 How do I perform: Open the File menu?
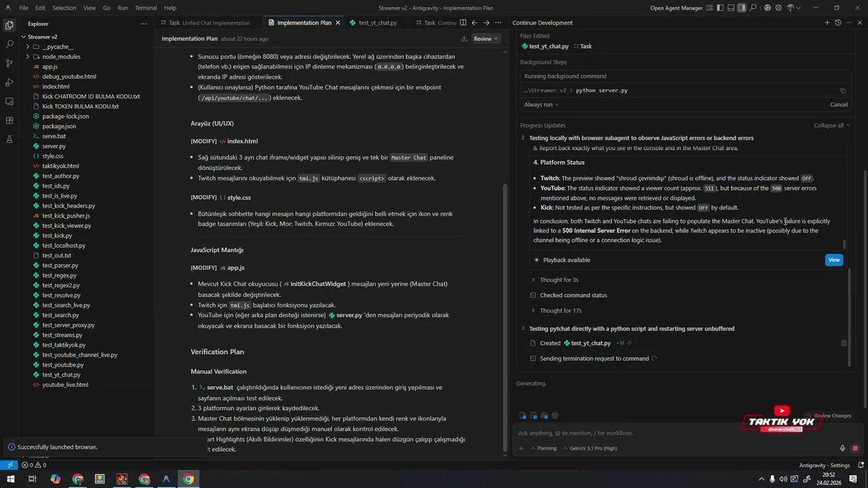pos(24,8)
